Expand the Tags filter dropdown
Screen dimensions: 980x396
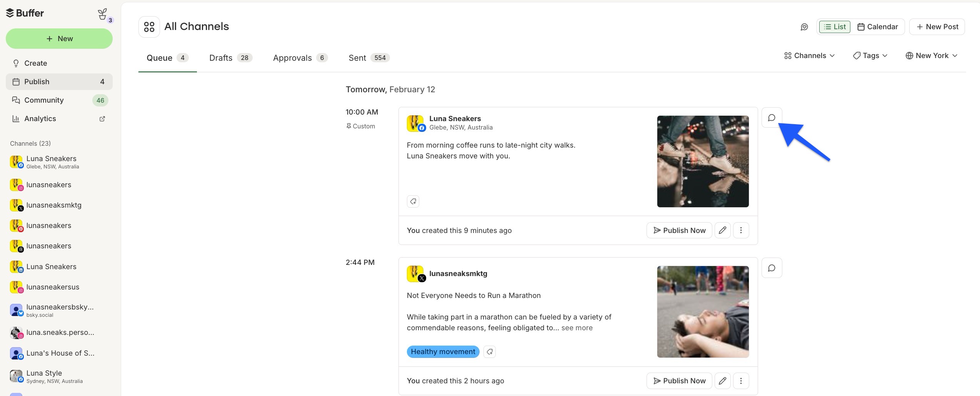pos(870,56)
